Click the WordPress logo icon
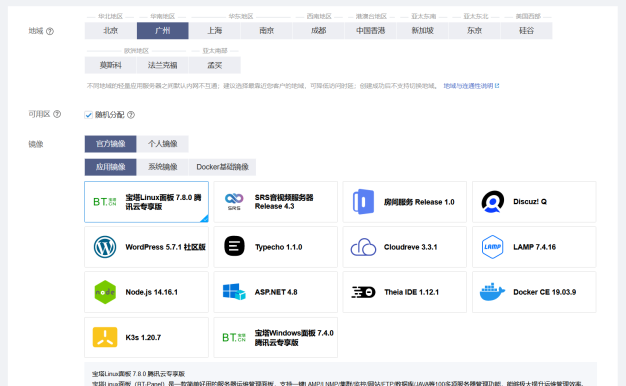This screenshot has height=386, width=626. pos(105,247)
